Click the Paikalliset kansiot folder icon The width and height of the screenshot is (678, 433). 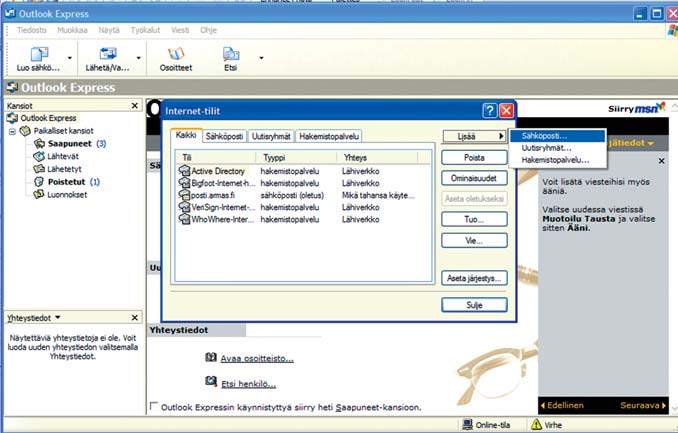tap(26, 131)
